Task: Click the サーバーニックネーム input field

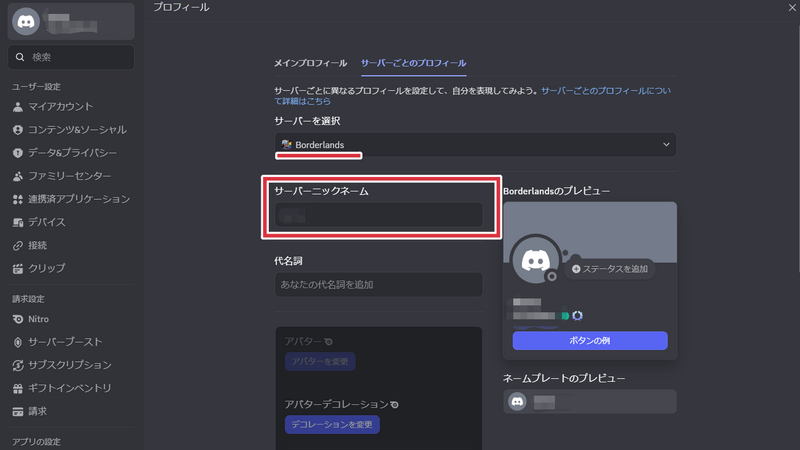Action: tap(379, 215)
